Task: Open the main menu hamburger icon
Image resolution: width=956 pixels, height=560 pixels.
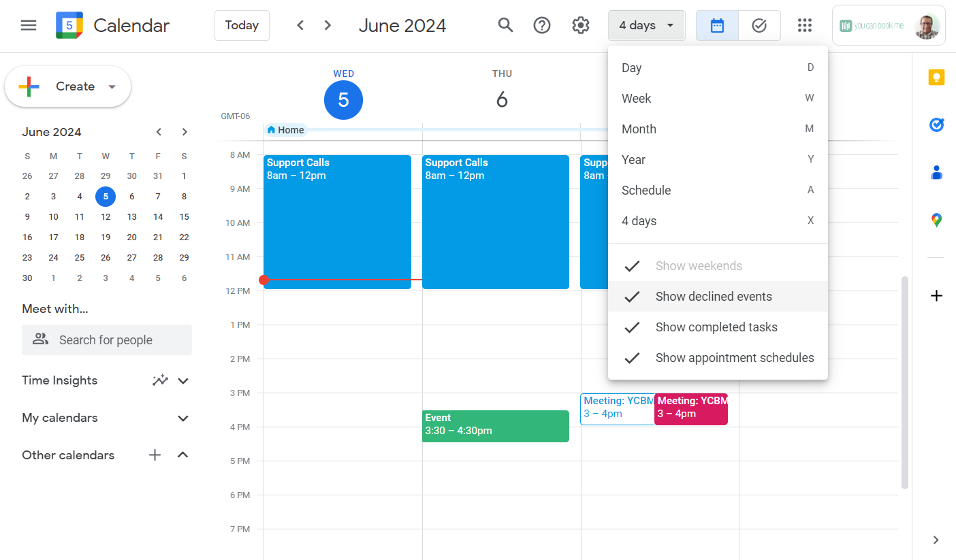Action: (29, 26)
